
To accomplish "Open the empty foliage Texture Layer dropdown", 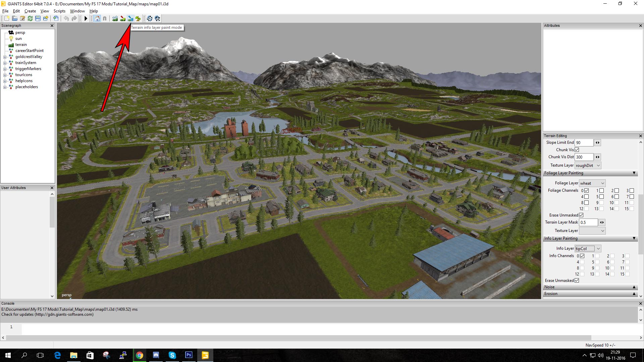I will pos(592,231).
